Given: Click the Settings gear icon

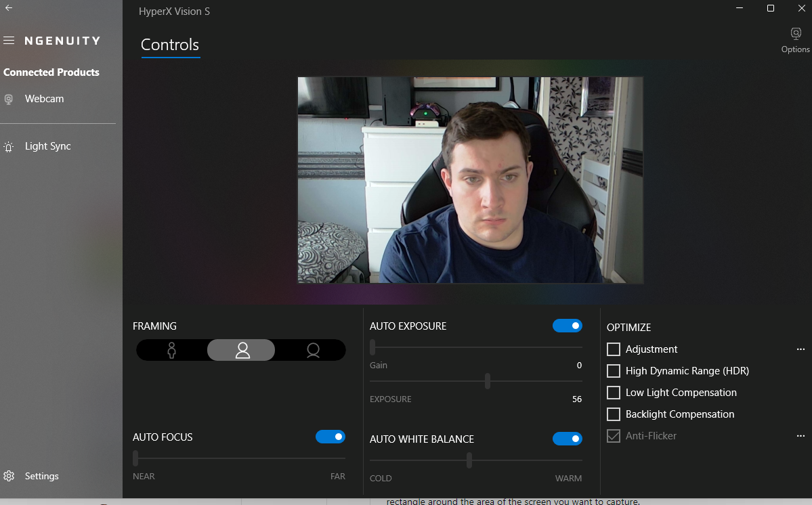Looking at the screenshot, I should (x=9, y=476).
